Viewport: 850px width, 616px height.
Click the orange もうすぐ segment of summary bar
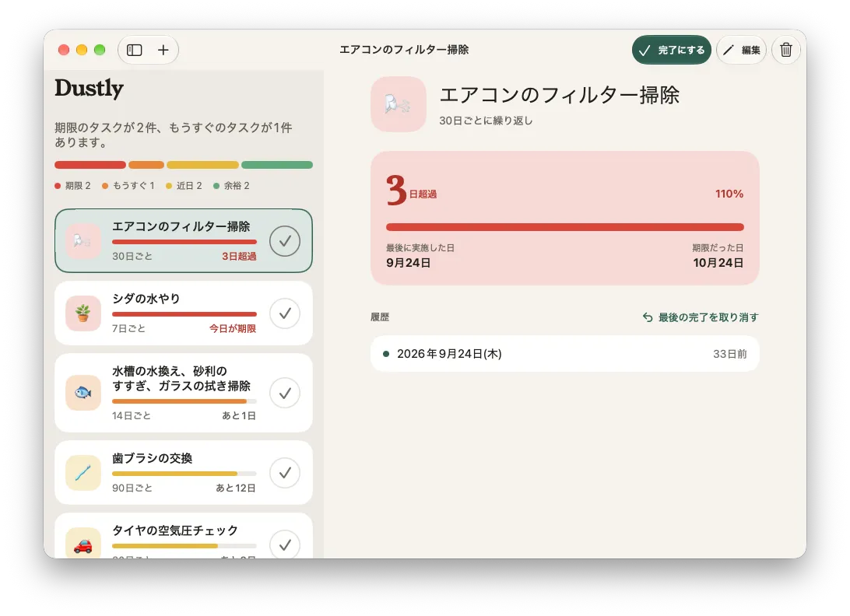click(x=146, y=165)
